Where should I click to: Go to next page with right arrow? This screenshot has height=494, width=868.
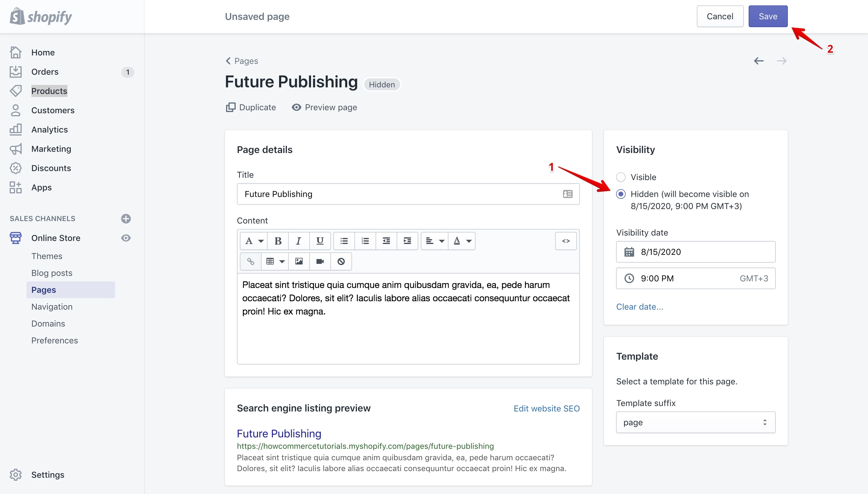[x=782, y=61]
